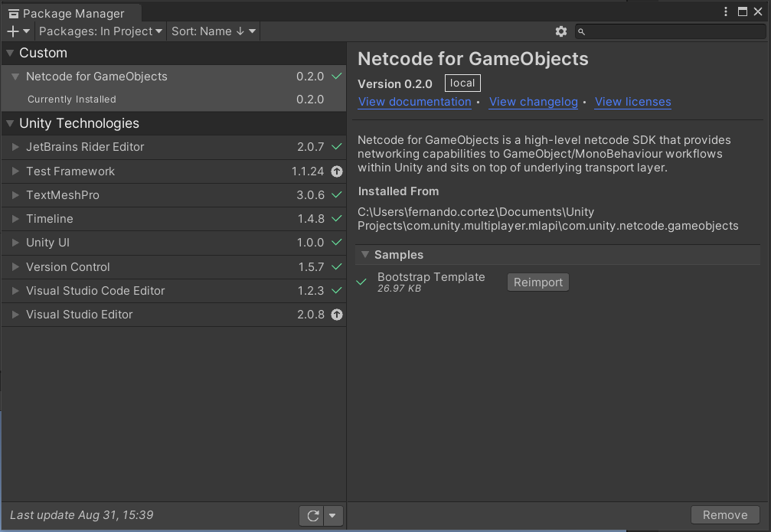Image resolution: width=771 pixels, height=532 pixels.
Task: Focus the package search field
Action: click(671, 31)
